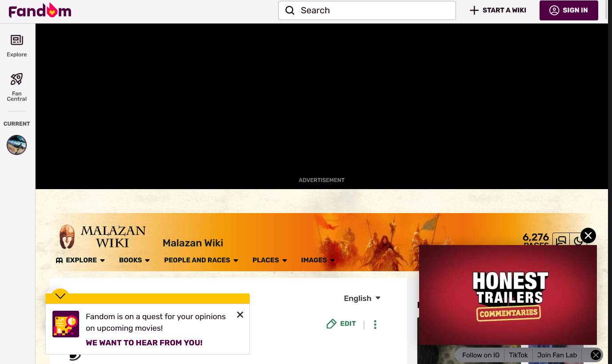
Task: Click the survey pixel-art icon
Action: point(66,324)
